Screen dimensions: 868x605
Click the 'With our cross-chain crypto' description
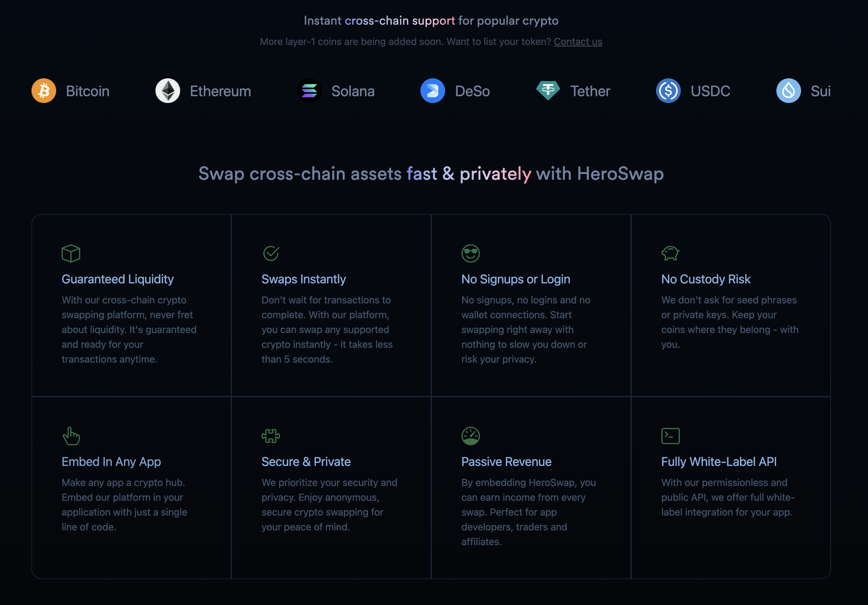click(x=129, y=330)
